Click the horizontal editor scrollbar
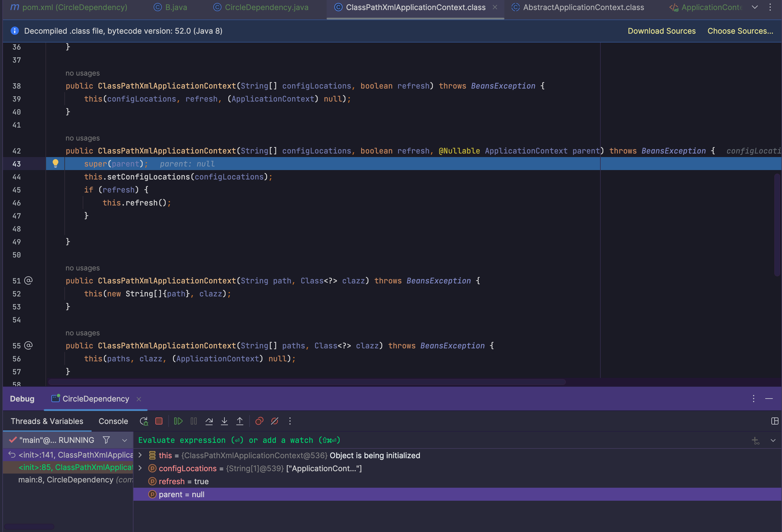 click(x=307, y=382)
